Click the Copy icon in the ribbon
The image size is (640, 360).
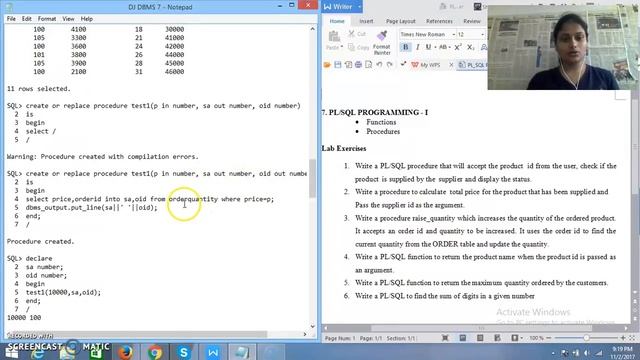351,47
